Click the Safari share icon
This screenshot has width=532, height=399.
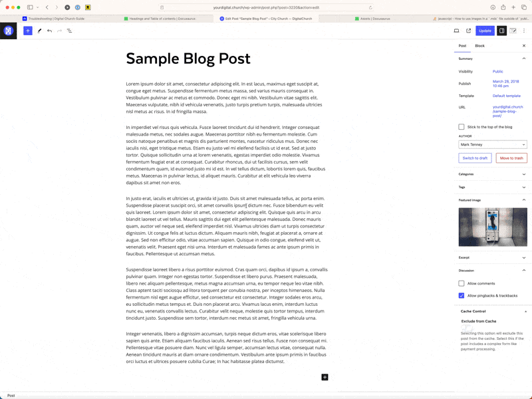(x=503, y=7)
